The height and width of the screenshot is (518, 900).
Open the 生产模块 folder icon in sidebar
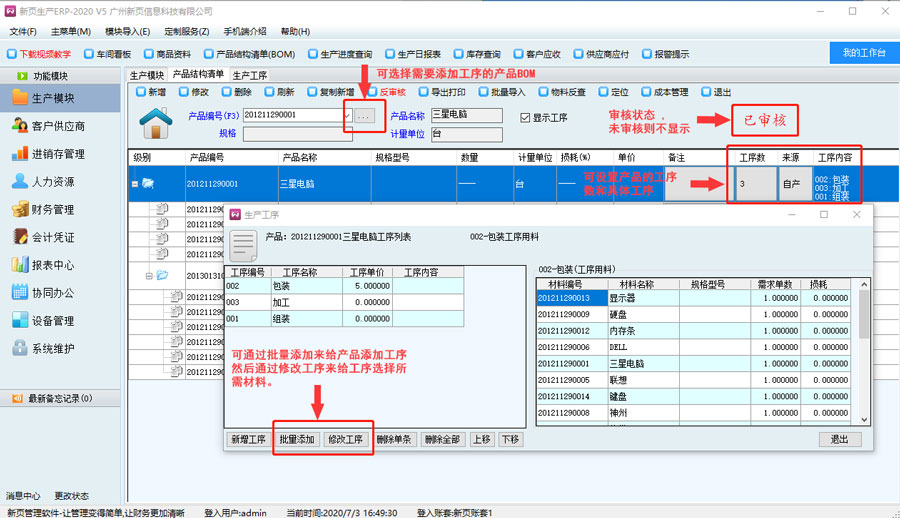pos(20,98)
